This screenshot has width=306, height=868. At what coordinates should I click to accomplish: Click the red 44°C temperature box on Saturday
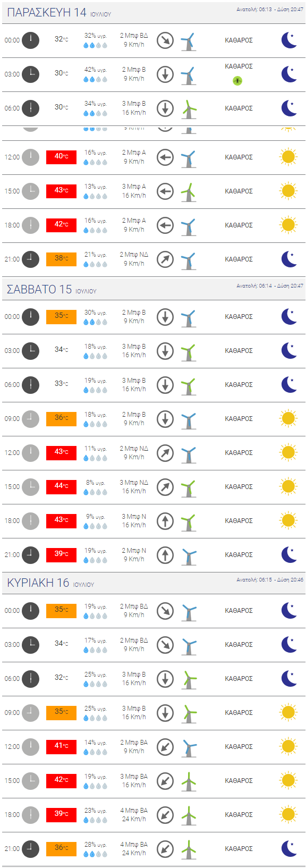(x=62, y=486)
